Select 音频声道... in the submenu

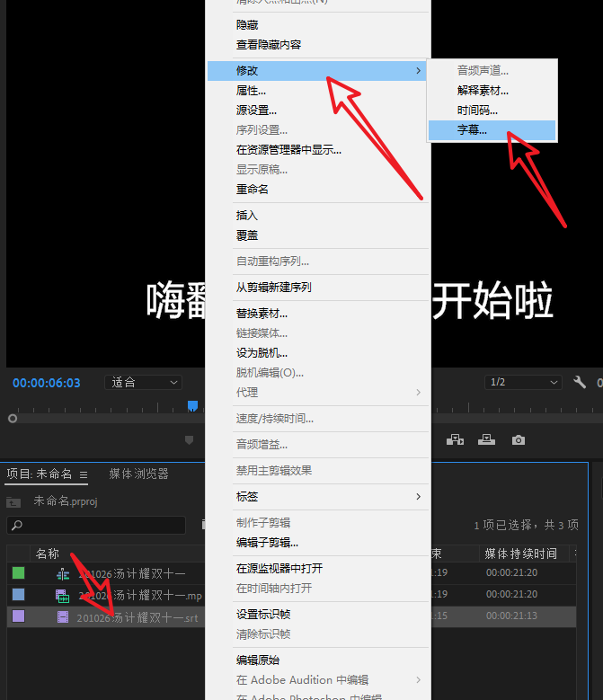coord(492,70)
